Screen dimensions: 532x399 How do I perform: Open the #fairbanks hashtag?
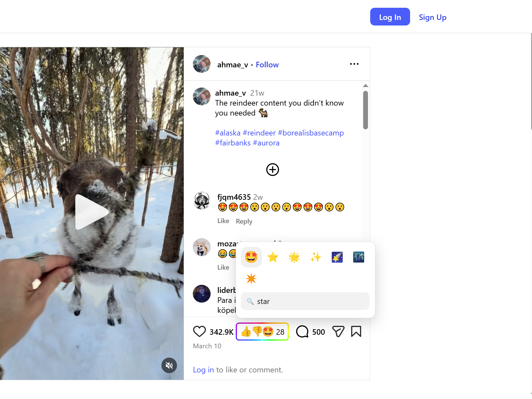[x=233, y=143]
